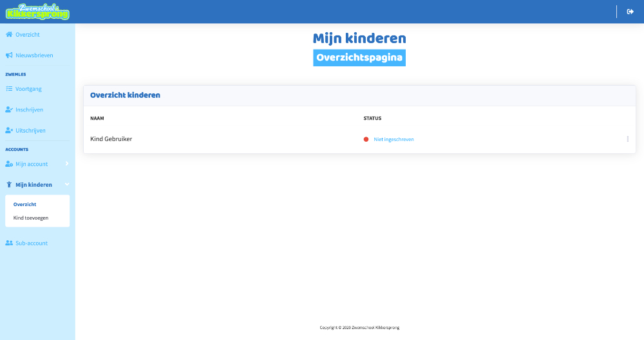Go to the Voortgang sidebar item
This screenshot has height=340, width=644.
(28, 89)
